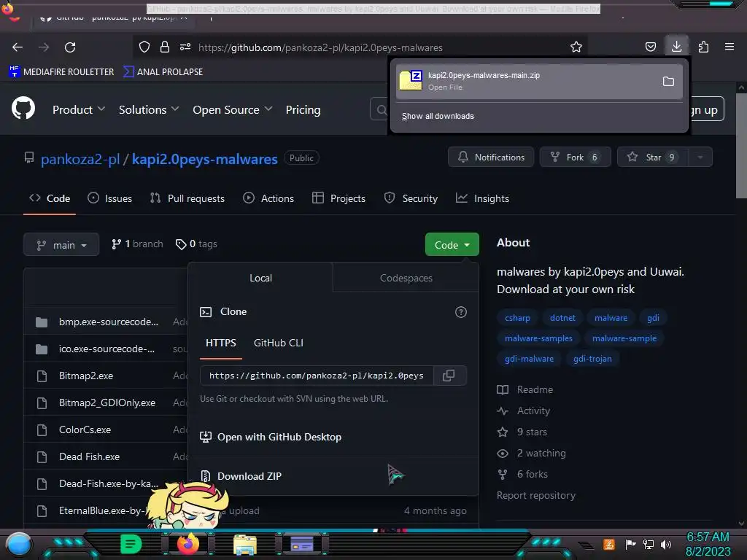Open the Pricing page
This screenshot has width=747, height=560.
tap(303, 109)
